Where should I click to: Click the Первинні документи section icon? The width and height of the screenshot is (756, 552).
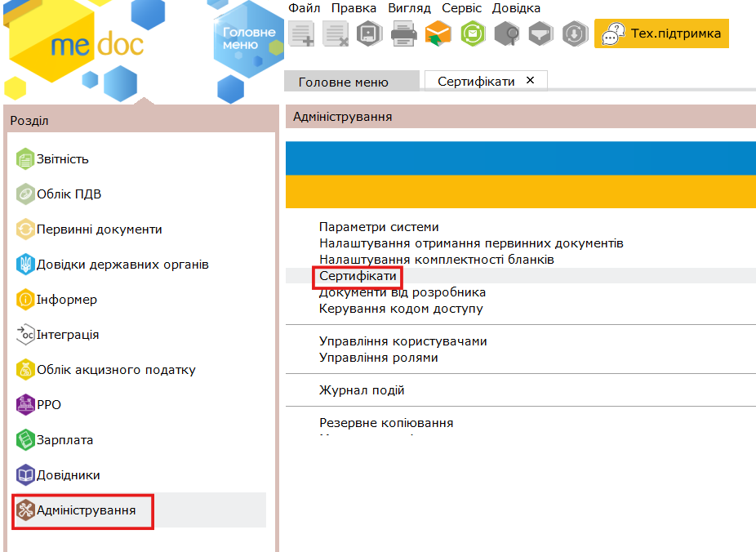point(25,229)
